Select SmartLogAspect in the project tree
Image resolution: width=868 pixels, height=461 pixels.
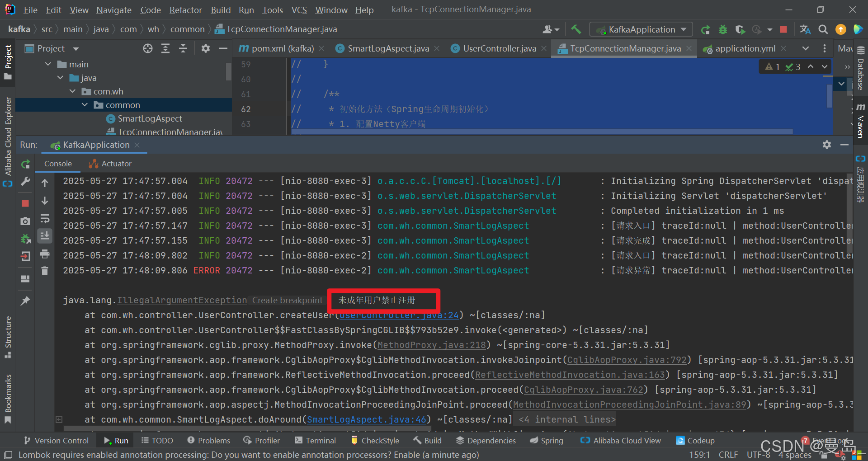[149, 118]
